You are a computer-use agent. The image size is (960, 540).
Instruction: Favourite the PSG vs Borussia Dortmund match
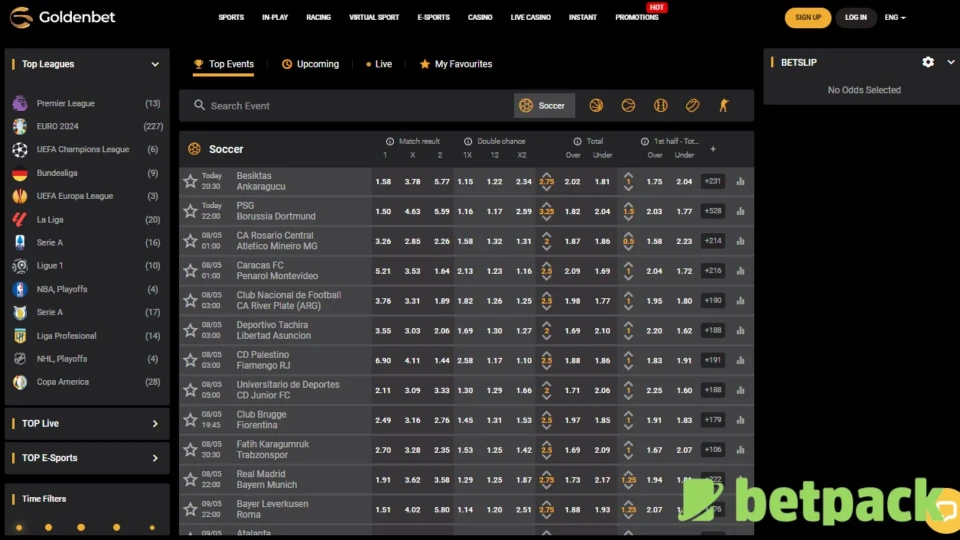tap(190, 211)
